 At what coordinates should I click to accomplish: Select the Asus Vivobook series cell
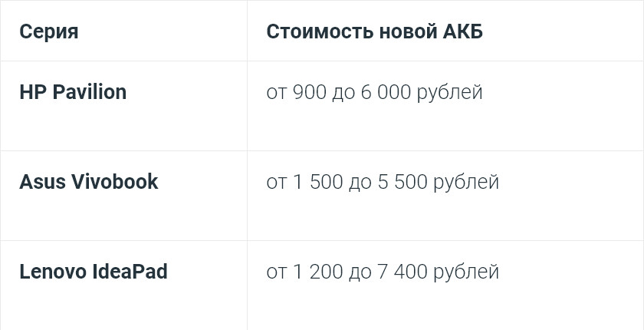88,182
